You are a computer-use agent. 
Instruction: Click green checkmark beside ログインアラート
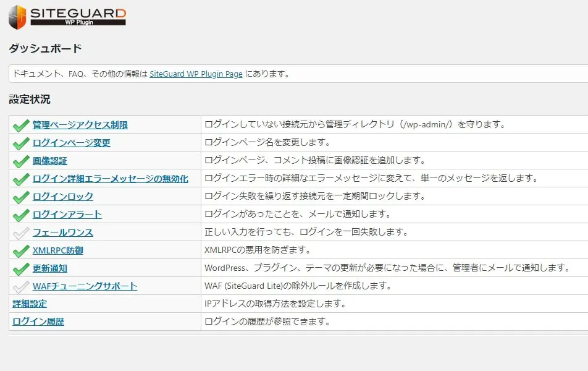(21, 215)
